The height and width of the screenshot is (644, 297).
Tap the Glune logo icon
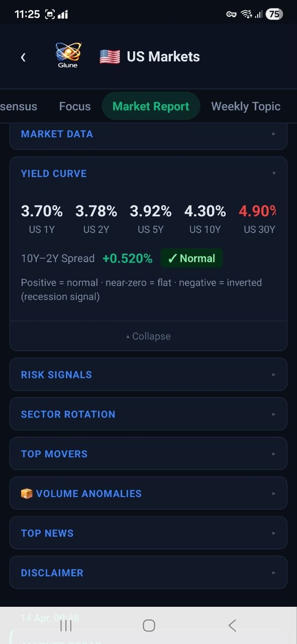pyautogui.click(x=67, y=53)
